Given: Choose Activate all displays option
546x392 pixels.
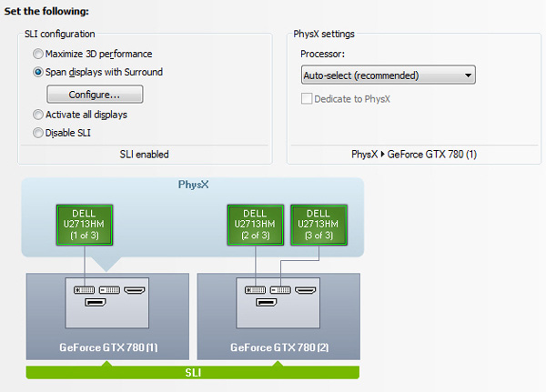Looking at the screenshot, I should 38,115.
